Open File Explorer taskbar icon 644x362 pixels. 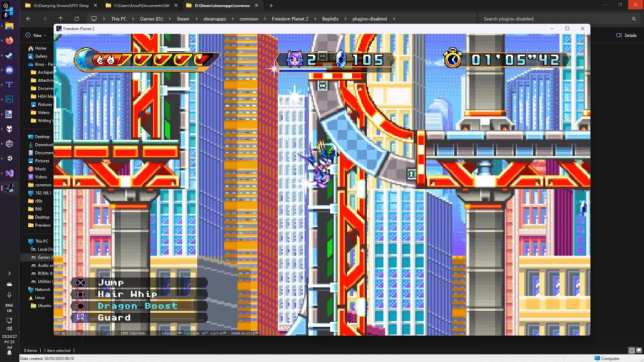(9, 26)
